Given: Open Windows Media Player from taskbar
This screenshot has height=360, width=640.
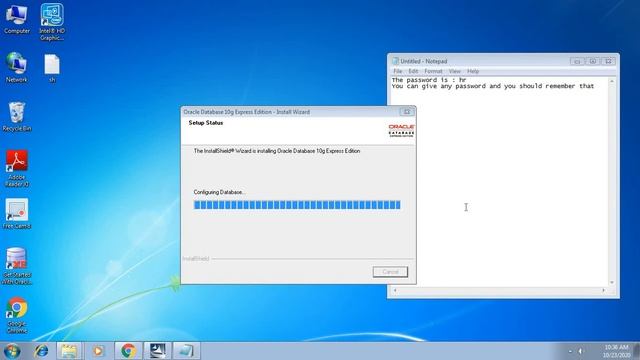Looking at the screenshot, I should pyautogui.click(x=98, y=351).
